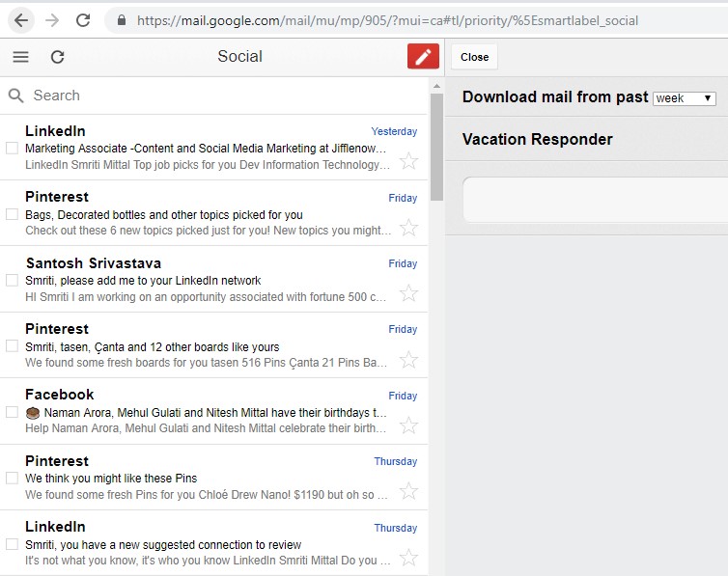Open the Download mail from past dropdown
728x576 pixels.
pyautogui.click(x=685, y=98)
